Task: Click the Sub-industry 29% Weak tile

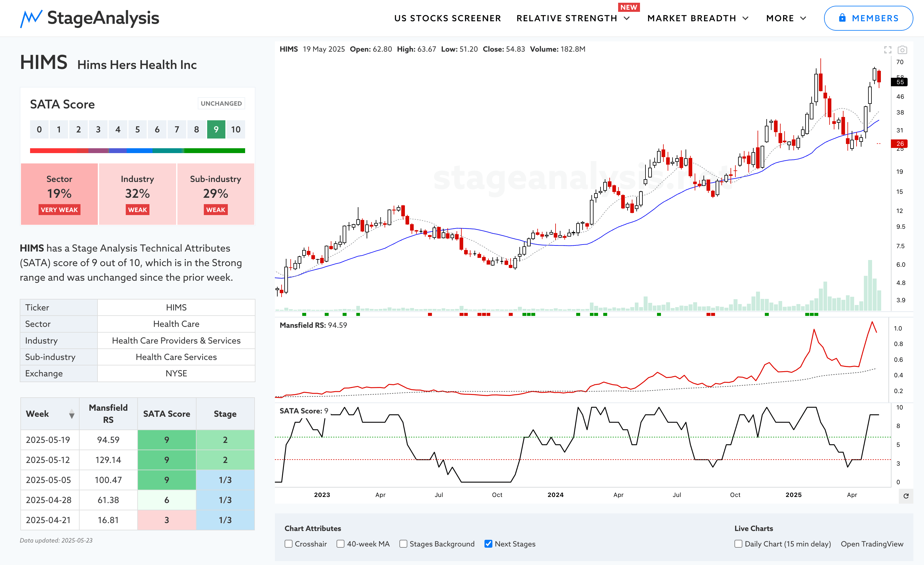Action: (x=216, y=194)
